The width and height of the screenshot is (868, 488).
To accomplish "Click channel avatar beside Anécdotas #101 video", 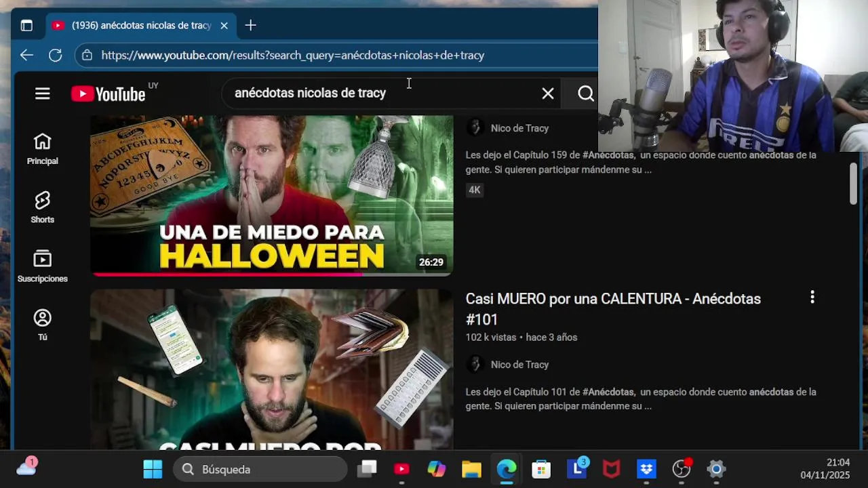I will [x=475, y=365].
